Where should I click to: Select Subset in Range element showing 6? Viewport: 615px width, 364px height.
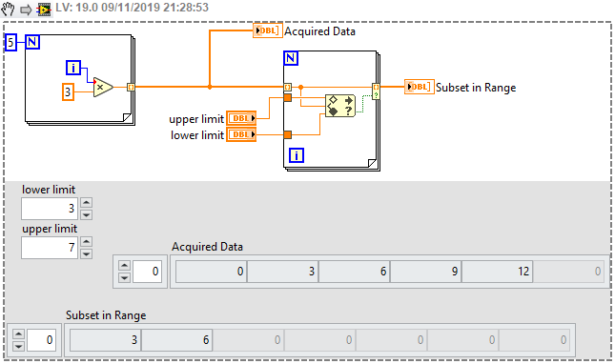click(x=177, y=340)
